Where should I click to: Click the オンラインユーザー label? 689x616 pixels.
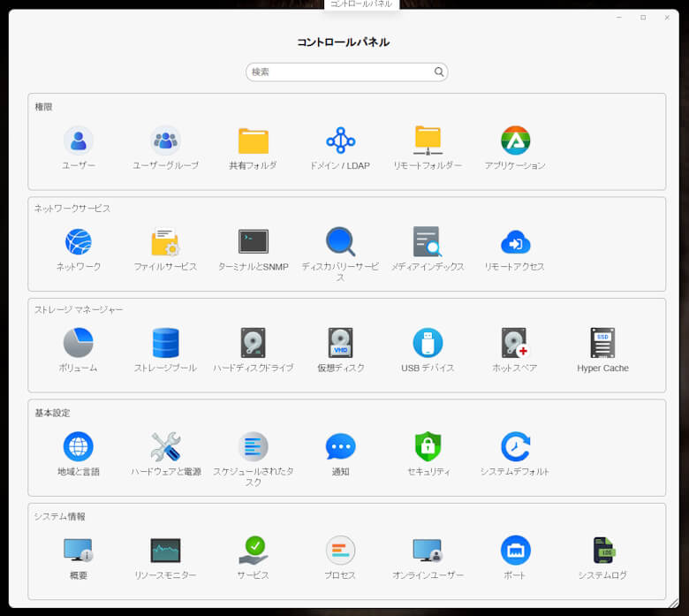[x=428, y=575]
